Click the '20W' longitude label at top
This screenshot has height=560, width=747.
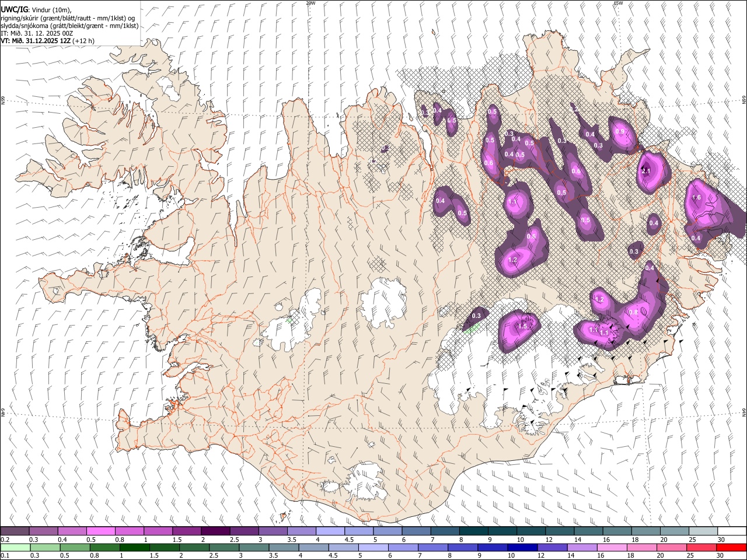[x=310, y=3]
